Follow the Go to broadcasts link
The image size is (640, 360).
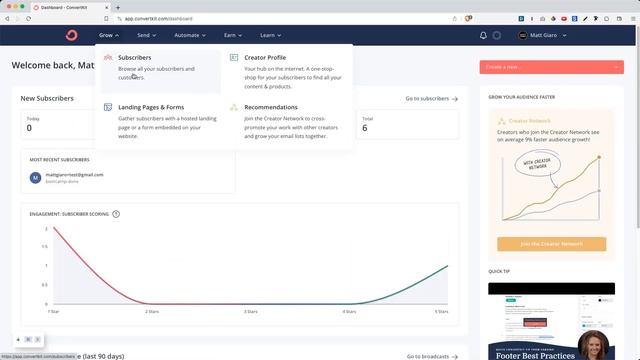[x=432, y=356]
